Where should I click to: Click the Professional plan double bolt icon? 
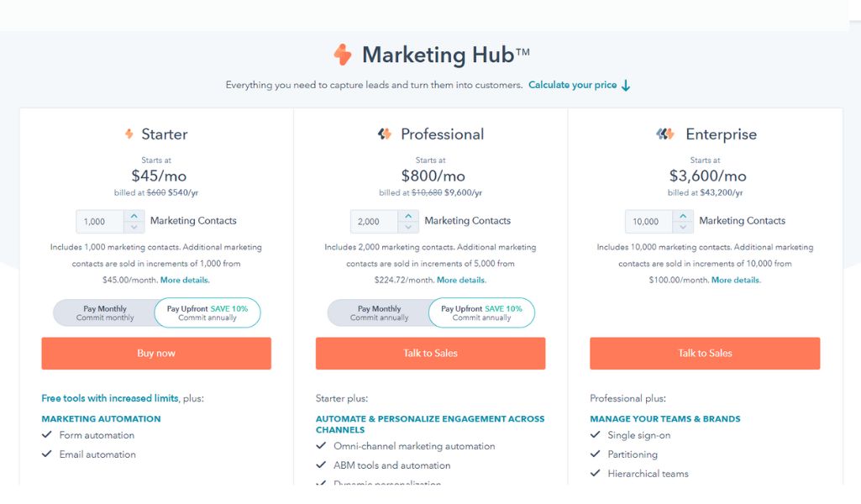pos(385,134)
